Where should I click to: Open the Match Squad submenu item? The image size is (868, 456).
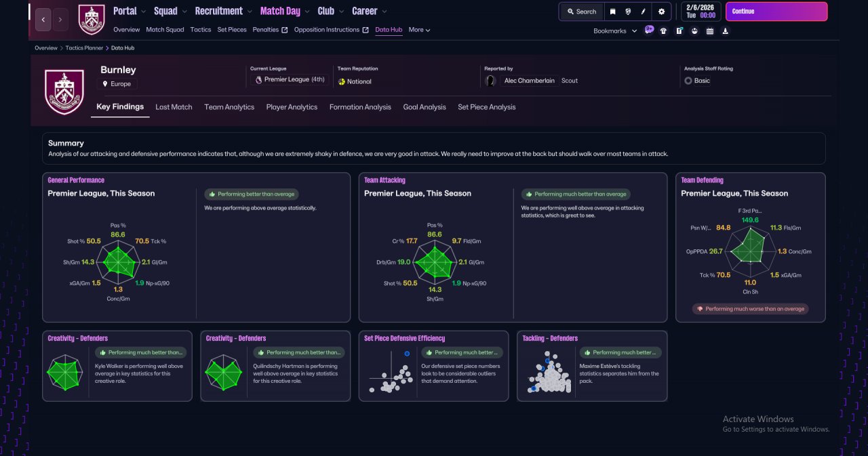165,30
